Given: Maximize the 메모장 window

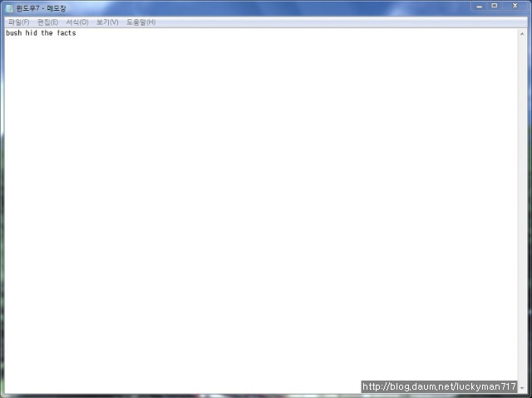Looking at the screenshot, I should (x=495, y=6).
